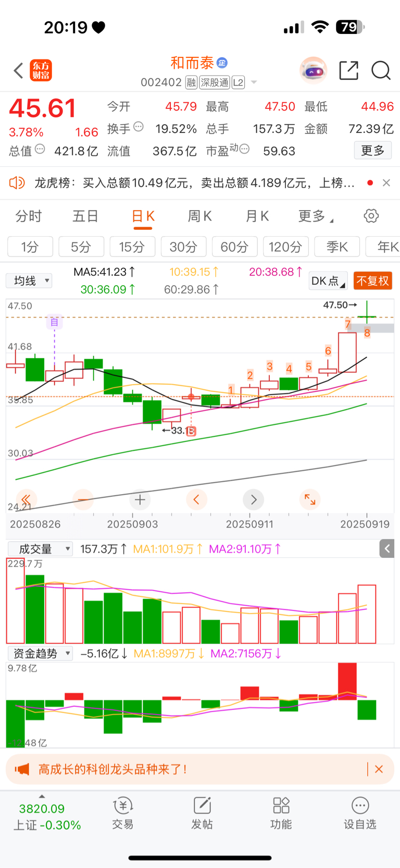Switch to the 月K tab
The image size is (400, 868).
coord(257,216)
